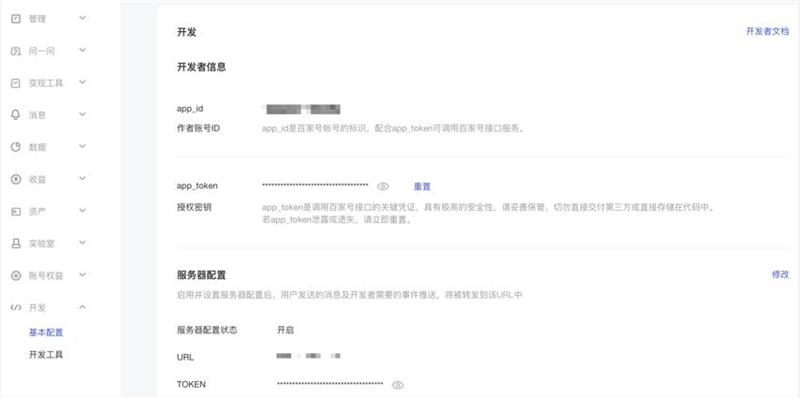Click the 服务器配置 heading
The height and width of the screenshot is (398, 800).
pyautogui.click(x=202, y=276)
